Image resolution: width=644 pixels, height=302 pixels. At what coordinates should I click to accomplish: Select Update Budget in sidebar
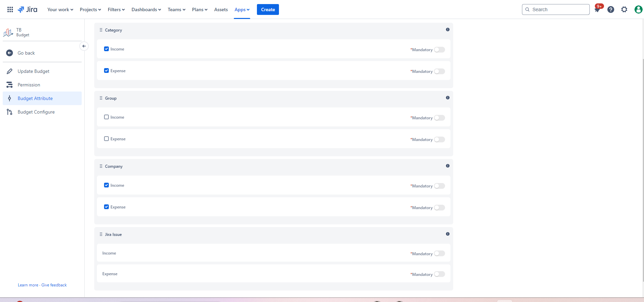42,71
